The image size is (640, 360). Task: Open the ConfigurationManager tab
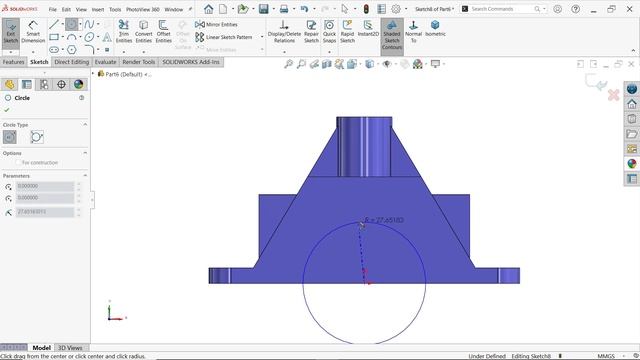click(x=44, y=84)
